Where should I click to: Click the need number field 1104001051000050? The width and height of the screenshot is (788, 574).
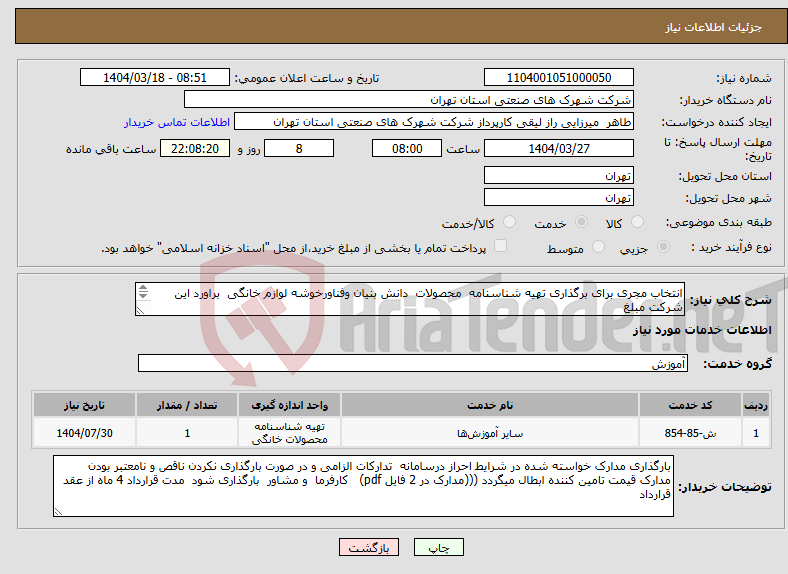click(559, 77)
